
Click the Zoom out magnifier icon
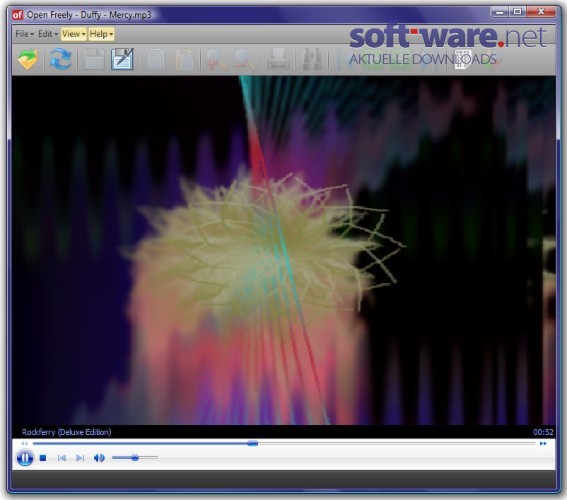[x=244, y=60]
